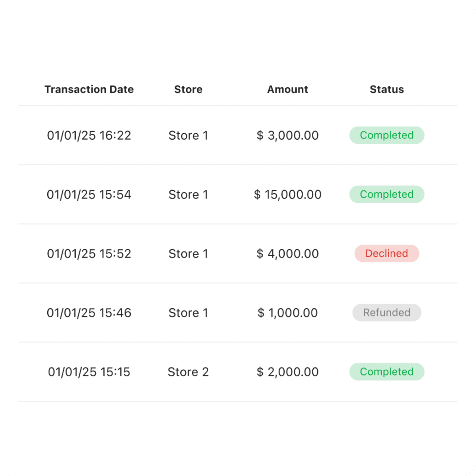The height and width of the screenshot is (476, 476).
Task: Click the Completed badge for $15,000.00
Action: 387,194
